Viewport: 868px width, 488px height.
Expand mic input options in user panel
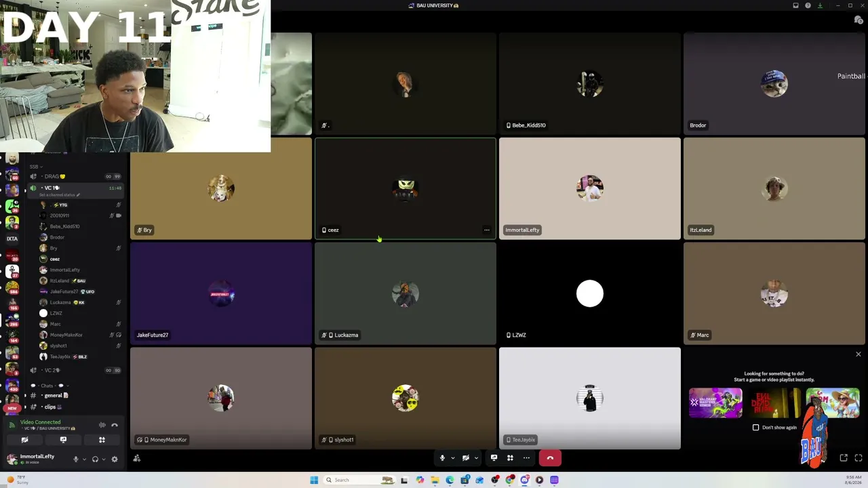point(84,459)
